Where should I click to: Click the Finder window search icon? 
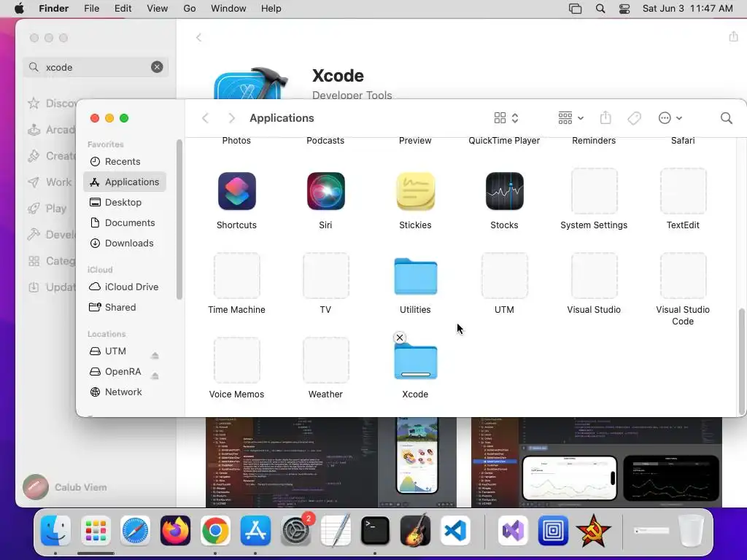(x=726, y=118)
